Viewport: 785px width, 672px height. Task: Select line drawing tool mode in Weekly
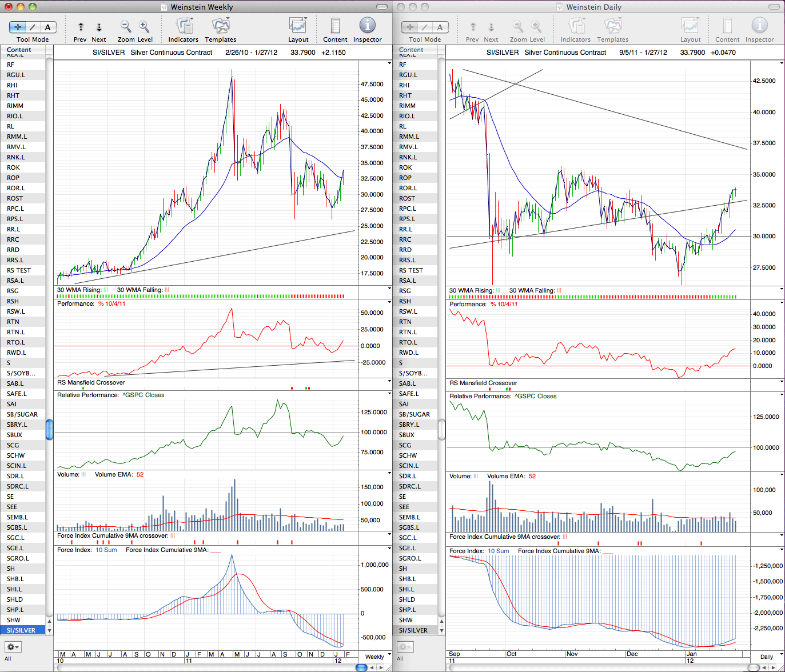point(33,27)
